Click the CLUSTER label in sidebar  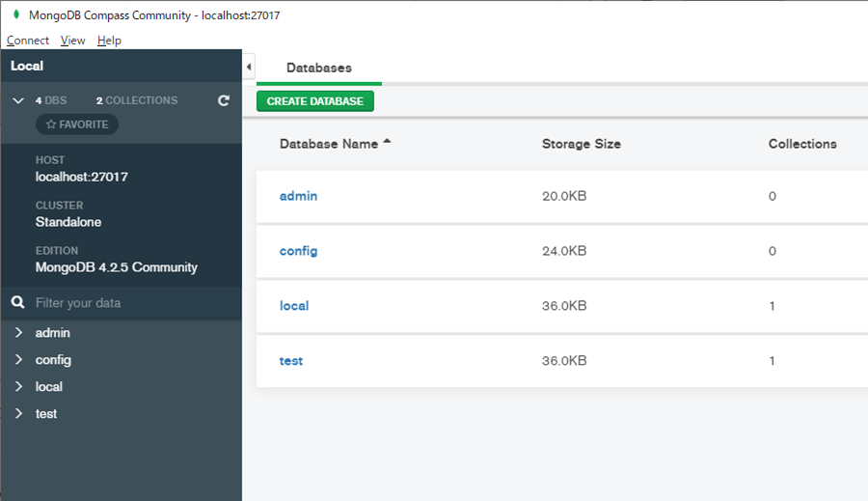[59, 206]
